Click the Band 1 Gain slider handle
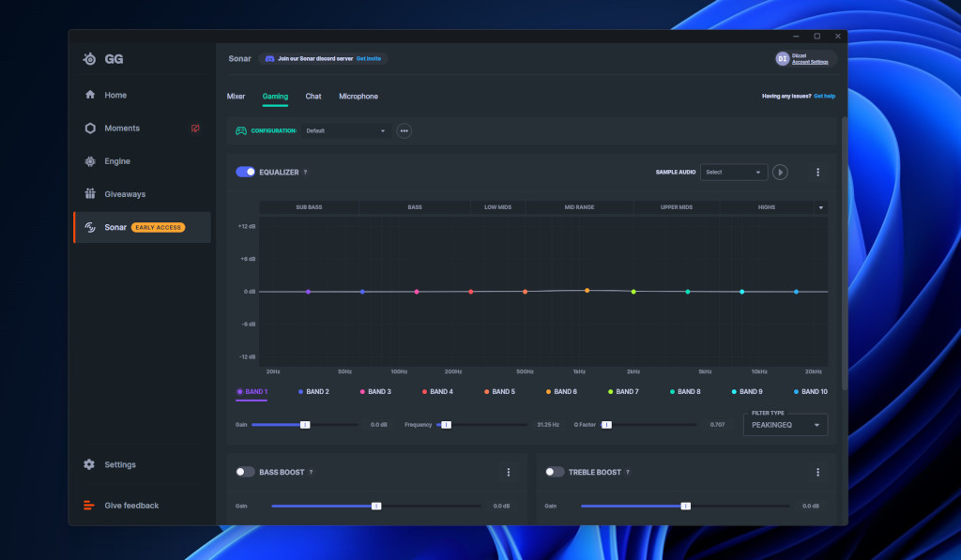Image resolution: width=961 pixels, height=560 pixels. pos(305,425)
